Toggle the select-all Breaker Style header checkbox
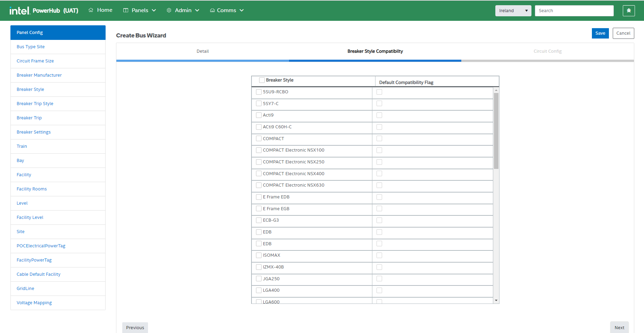This screenshot has height=333, width=644. (x=262, y=80)
